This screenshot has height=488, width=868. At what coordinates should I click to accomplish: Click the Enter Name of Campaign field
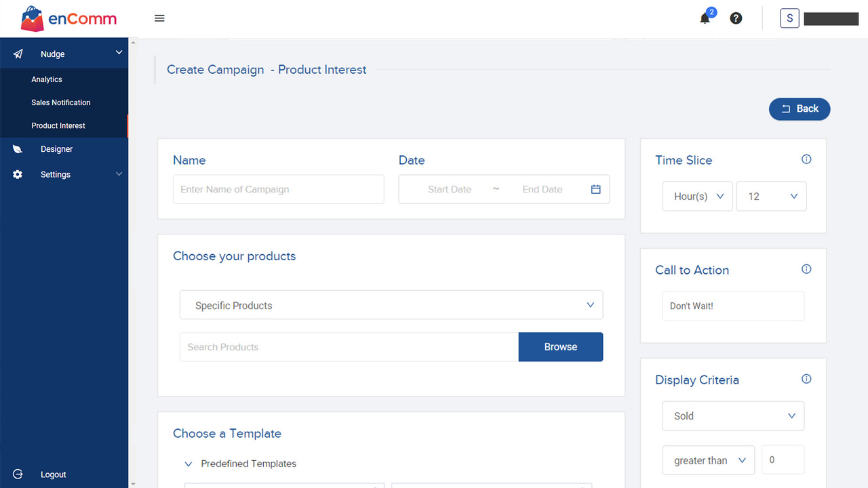point(278,189)
